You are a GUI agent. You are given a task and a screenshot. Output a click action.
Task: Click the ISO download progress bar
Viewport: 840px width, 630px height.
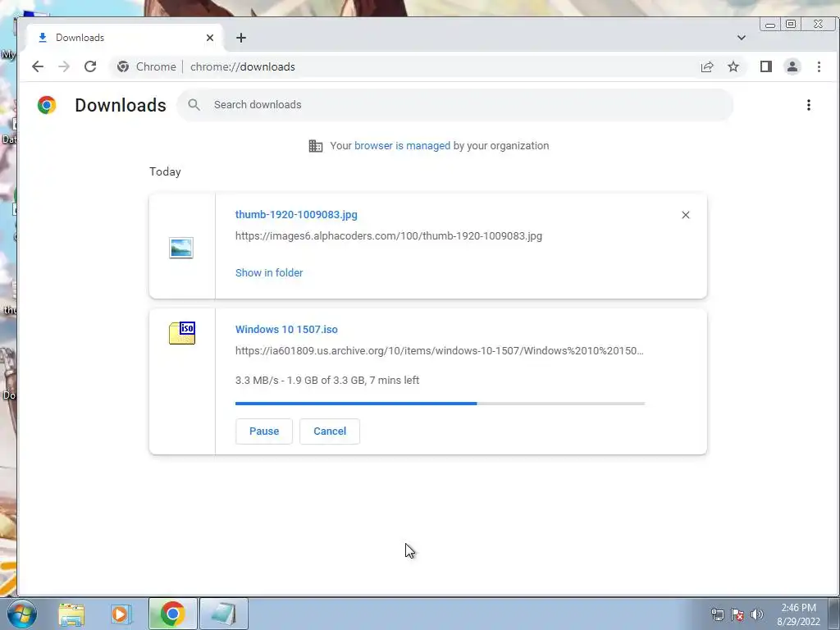(x=440, y=404)
